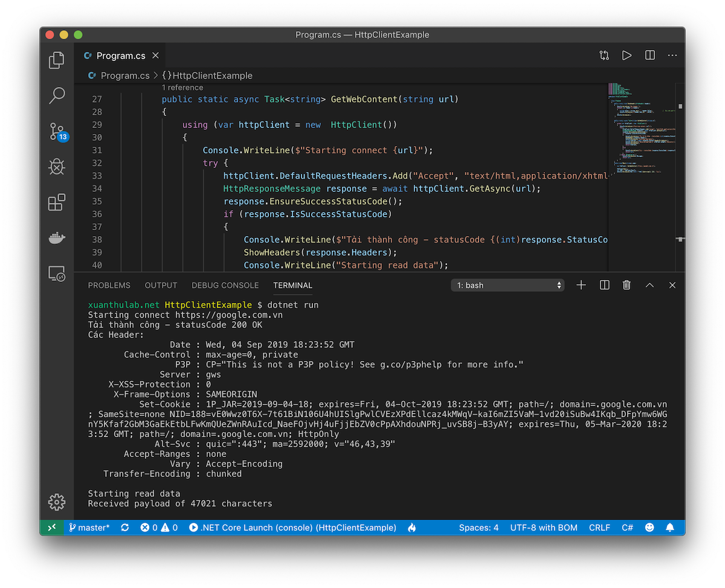Open the Search view icon

[56, 95]
